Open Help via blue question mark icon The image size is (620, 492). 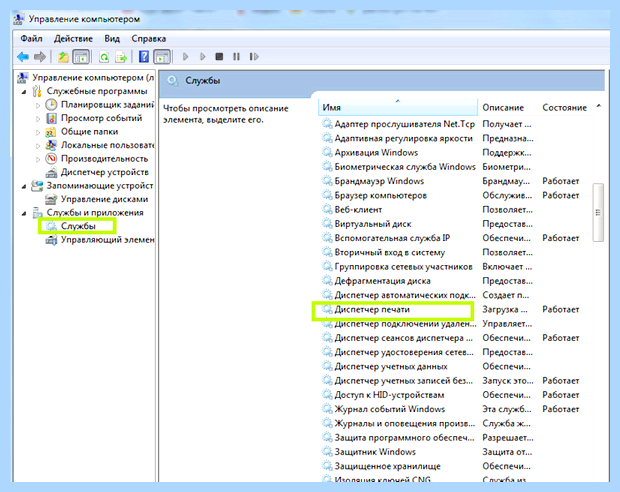144,57
